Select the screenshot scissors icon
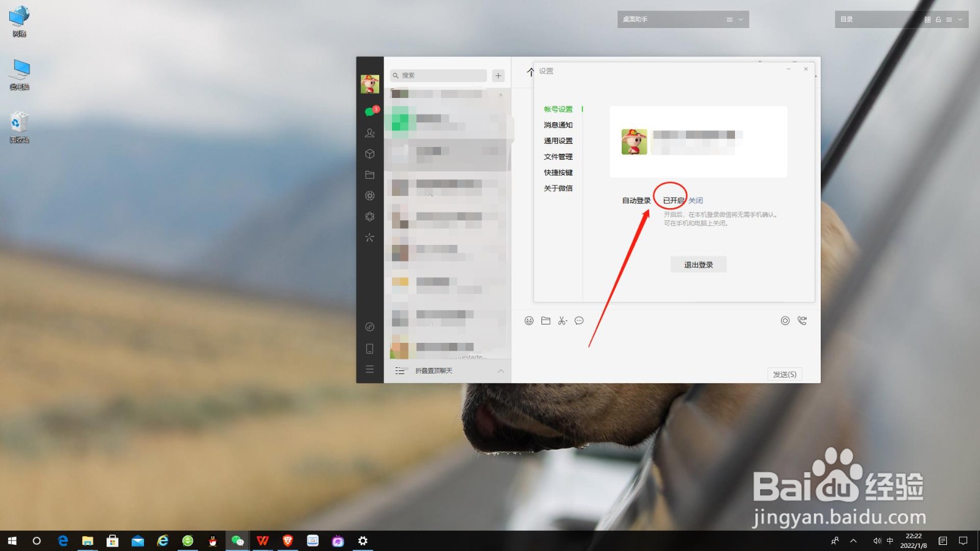 (562, 320)
